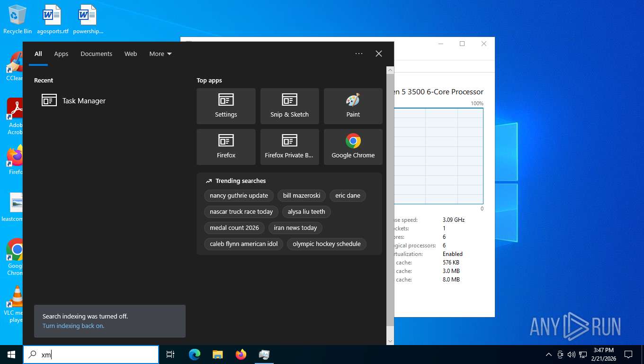Viewport: 644px width, 364px height.
Task: Launch Settings from Top apps
Action: (x=226, y=106)
